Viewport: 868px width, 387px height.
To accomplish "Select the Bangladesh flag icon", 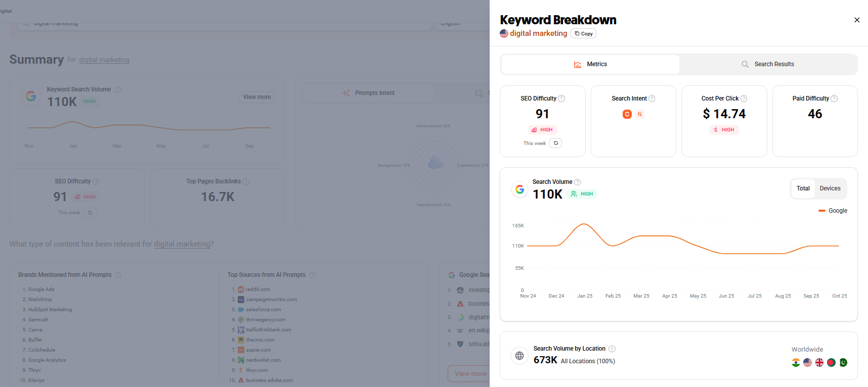I will (831, 362).
